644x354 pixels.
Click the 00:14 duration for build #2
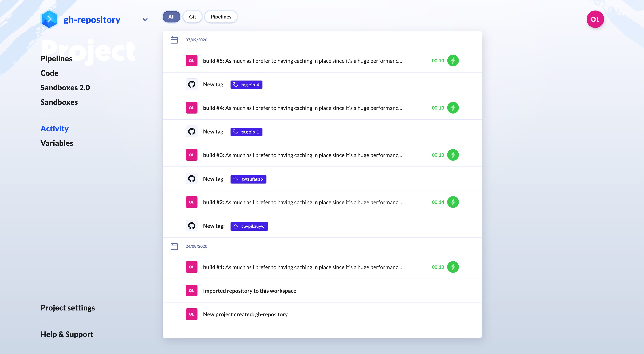tap(438, 202)
